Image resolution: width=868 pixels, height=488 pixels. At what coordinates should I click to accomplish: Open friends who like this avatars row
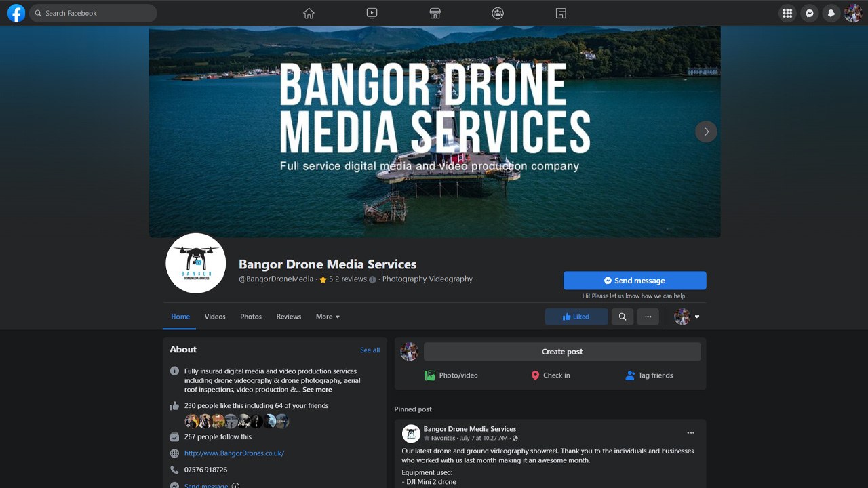click(237, 422)
